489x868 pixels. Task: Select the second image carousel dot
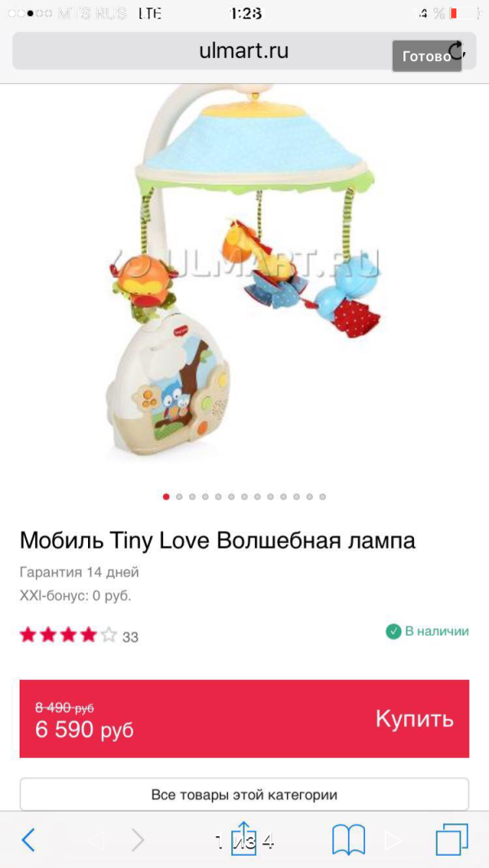(x=179, y=497)
